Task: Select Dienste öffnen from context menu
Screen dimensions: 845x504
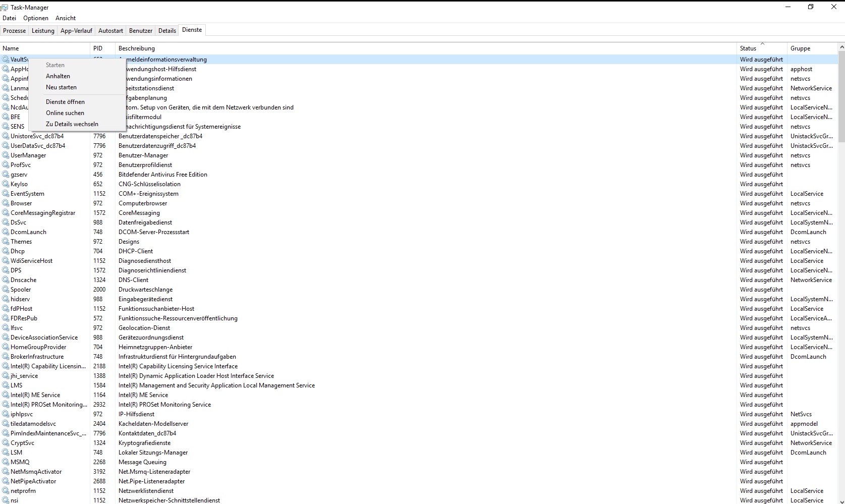Action: coord(77,102)
